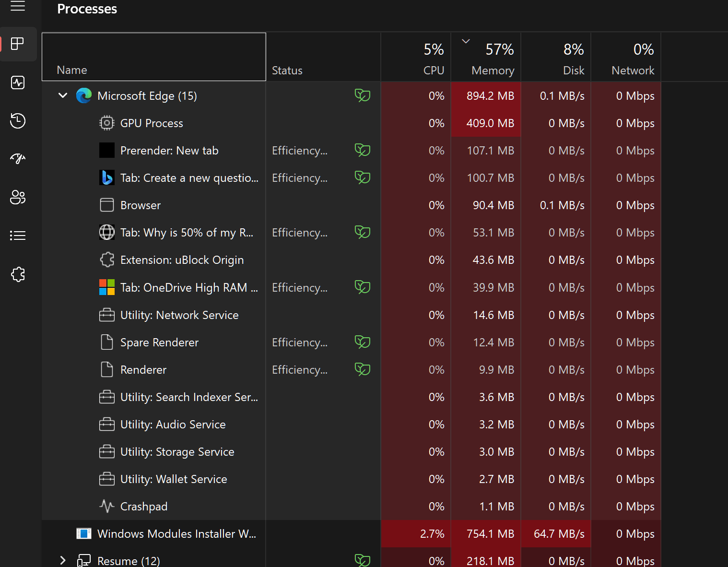The width and height of the screenshot is (728, 567).
Task: Select the Processes view
Action: click(18, 44)
